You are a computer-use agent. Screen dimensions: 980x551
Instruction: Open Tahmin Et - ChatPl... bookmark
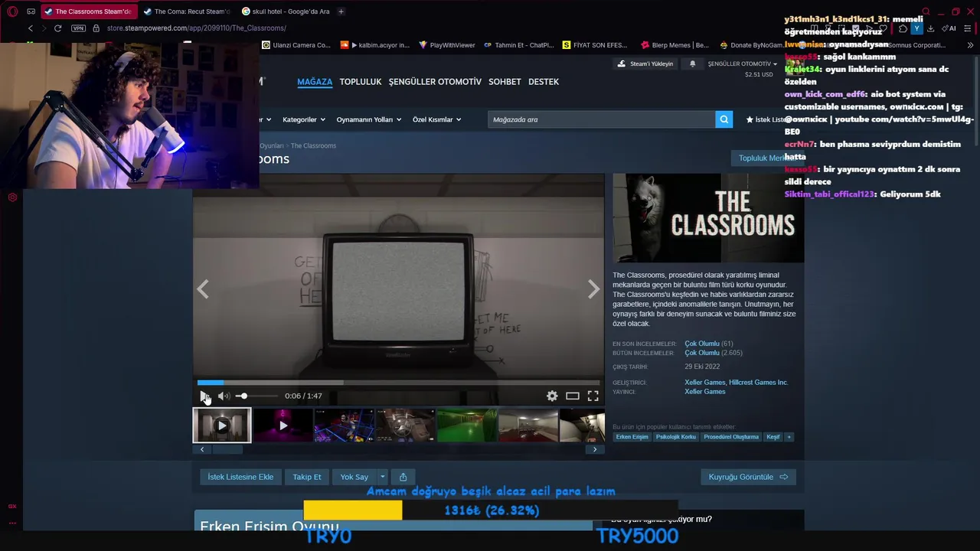(x=518, y=45)
